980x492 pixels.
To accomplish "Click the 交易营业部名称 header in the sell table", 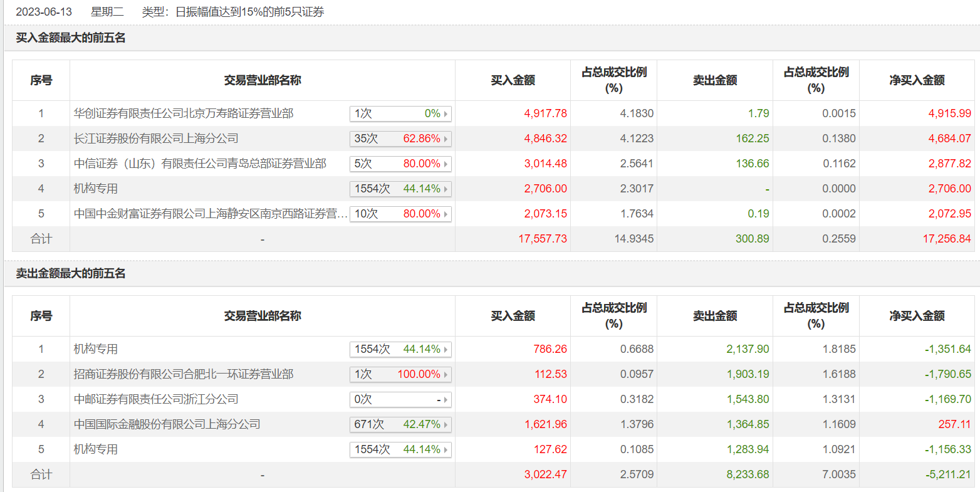I will 263,316.
